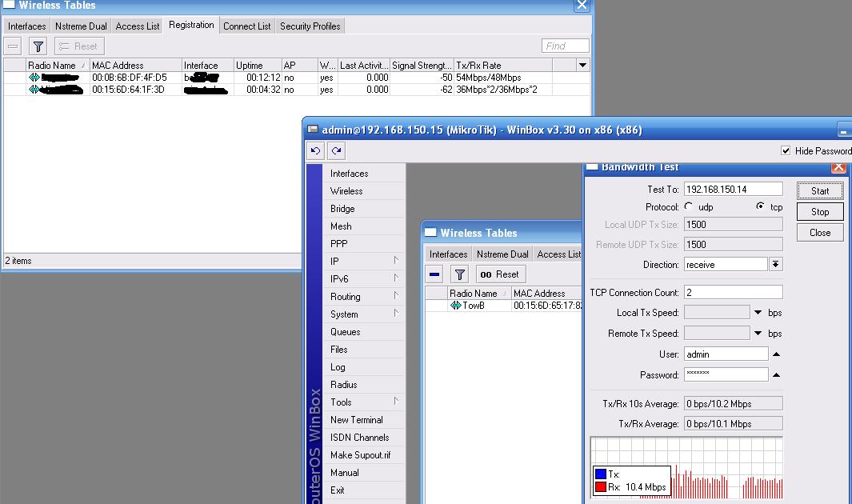Image resolution: width=852 pixels, height=504 pixels.
Task: Expand the IP submenu
Action: tap(396, 261)
